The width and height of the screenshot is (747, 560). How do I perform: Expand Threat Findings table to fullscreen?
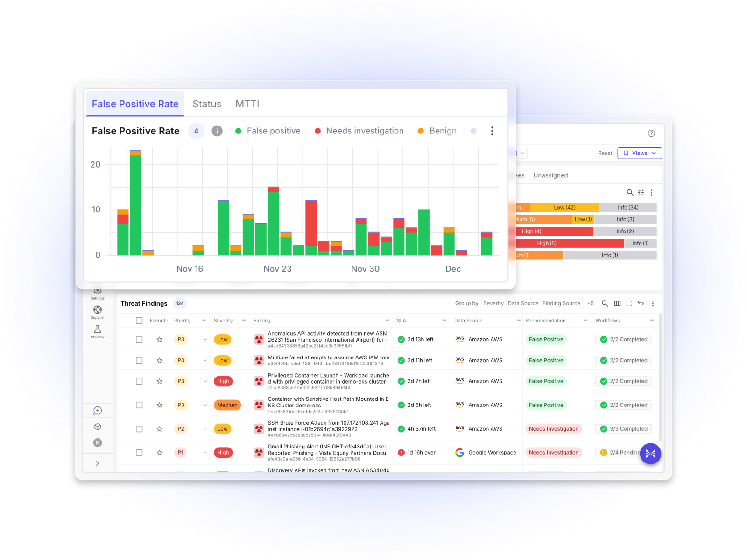(x=629, y=303)
